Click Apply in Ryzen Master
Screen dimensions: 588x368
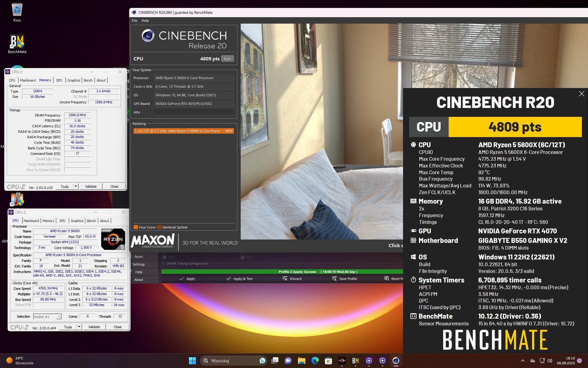(x=187, y=279)
